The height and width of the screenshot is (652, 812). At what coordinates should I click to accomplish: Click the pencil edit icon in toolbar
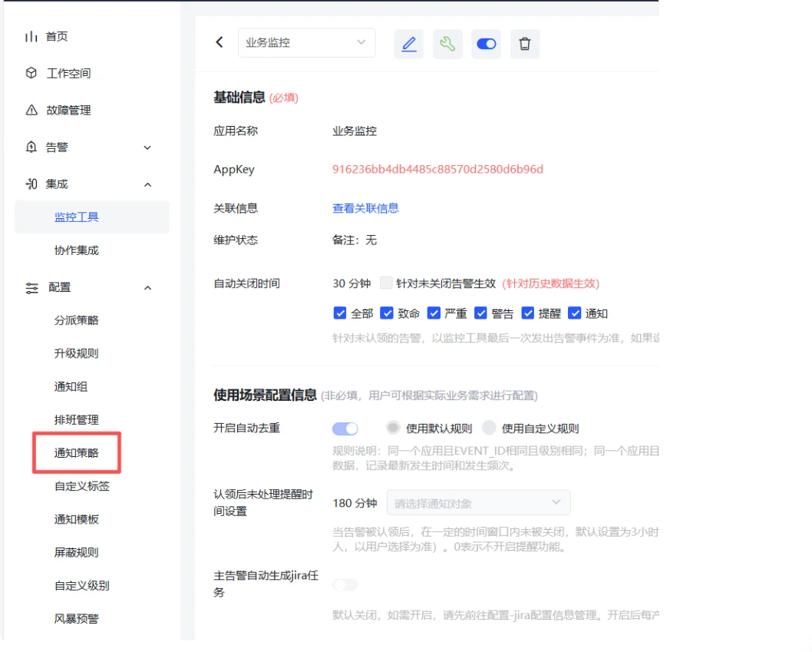click(x=409, y=45)
